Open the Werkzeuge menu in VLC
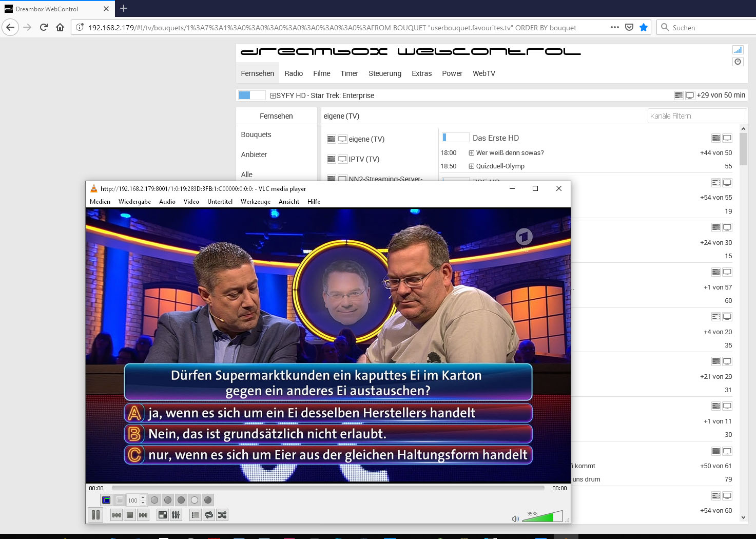This screenshot has width=756, height=539. [255, 202]
